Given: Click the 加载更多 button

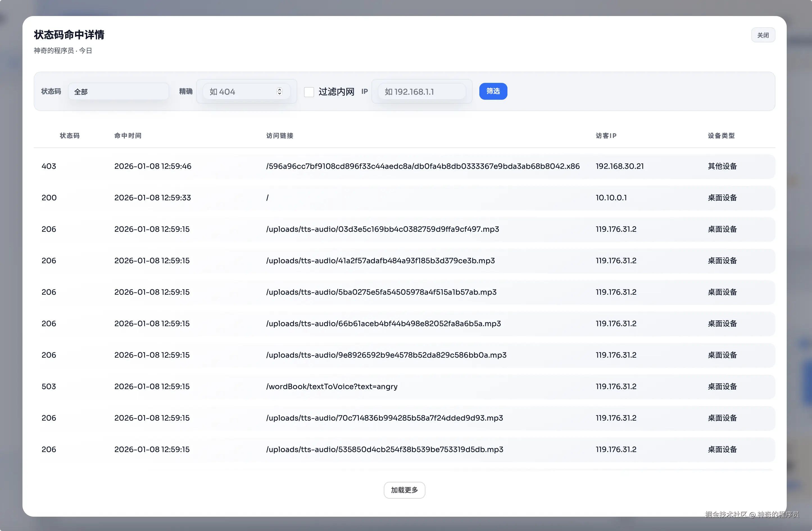Looking at the screenshot, I should [x=404, y=490].
